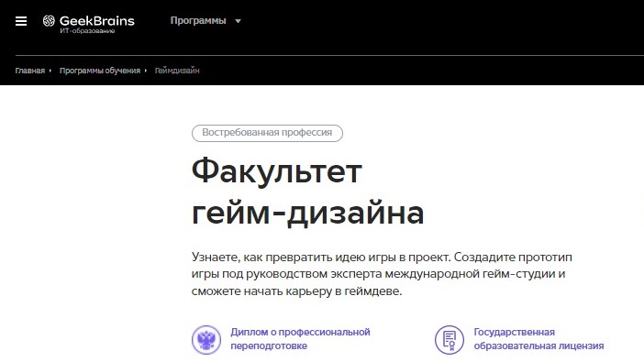Click the Russian coat of arms diploma icon
The width and height of the screenshot is (644, 362).
point(206,339)
